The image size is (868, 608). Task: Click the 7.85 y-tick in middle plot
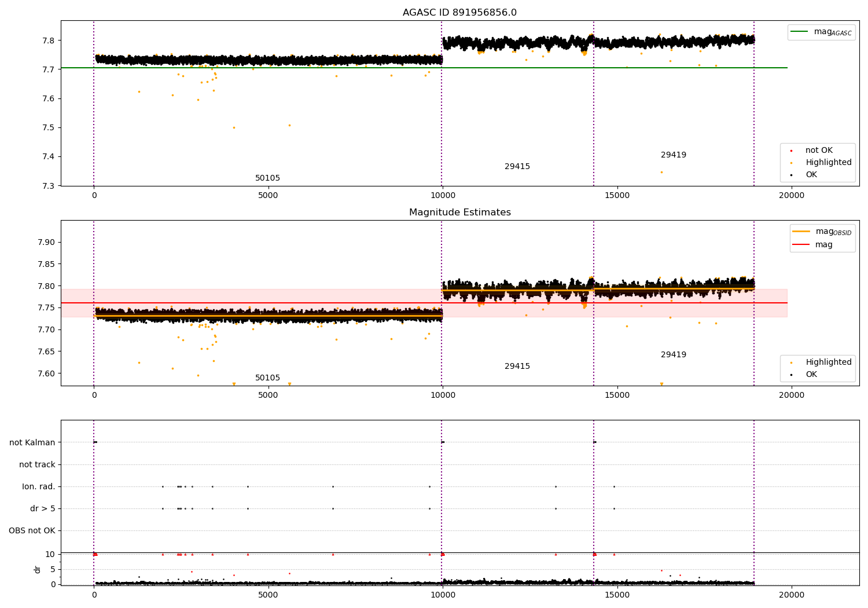click(x=47, y=265)
